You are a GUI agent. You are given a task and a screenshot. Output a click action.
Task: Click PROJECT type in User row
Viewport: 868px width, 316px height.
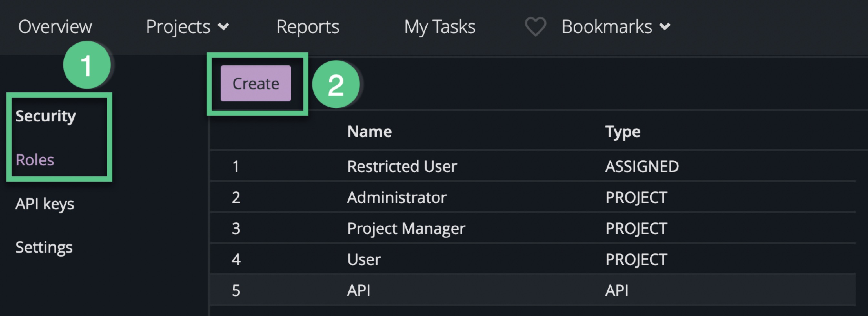tap(636, 259)
